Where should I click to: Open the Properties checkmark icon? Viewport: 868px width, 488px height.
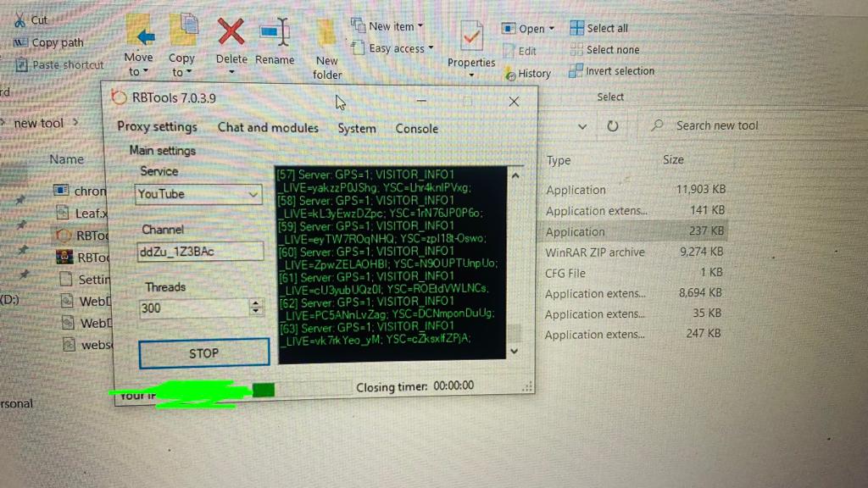(x=470, y=36)
